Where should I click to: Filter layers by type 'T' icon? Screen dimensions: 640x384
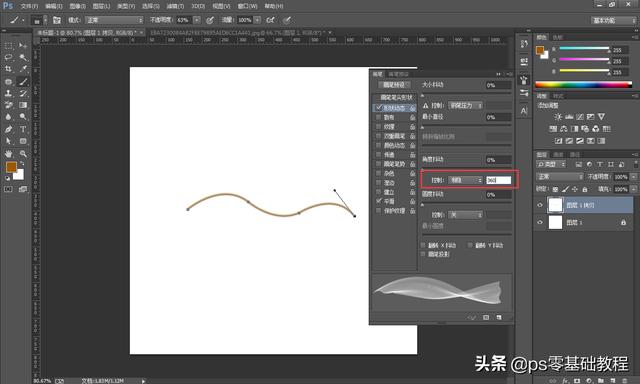(x=600, y=164)
